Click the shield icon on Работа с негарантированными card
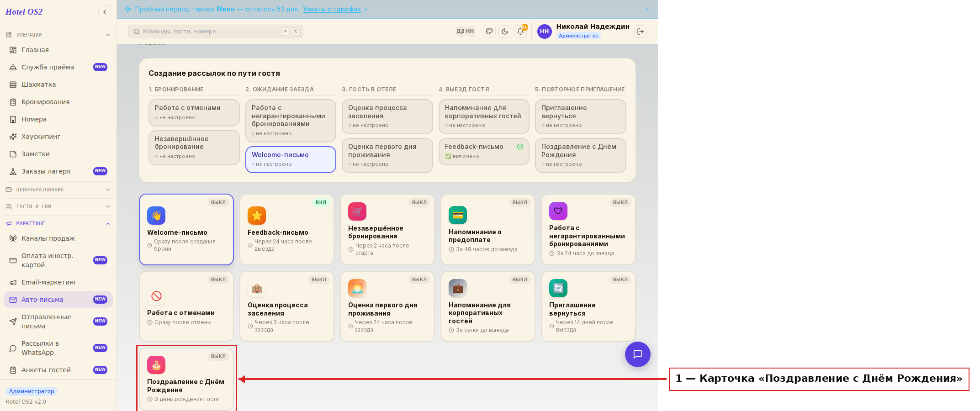This screenshot has width=980, height=411. point(558,211)
